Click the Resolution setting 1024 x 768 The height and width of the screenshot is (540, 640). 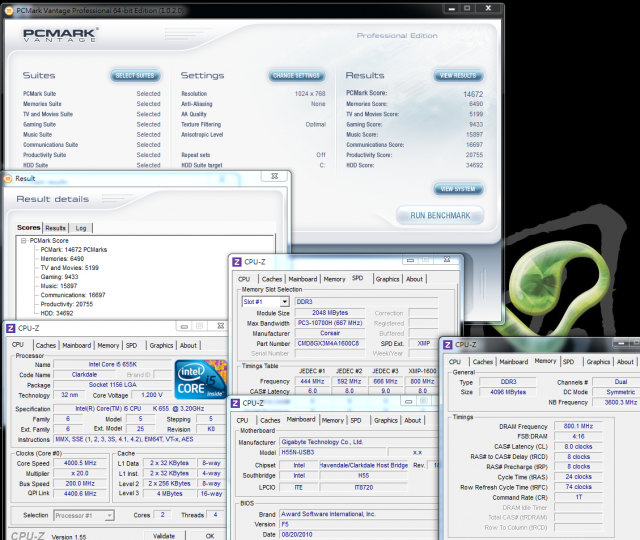click(x=310, y=94)
